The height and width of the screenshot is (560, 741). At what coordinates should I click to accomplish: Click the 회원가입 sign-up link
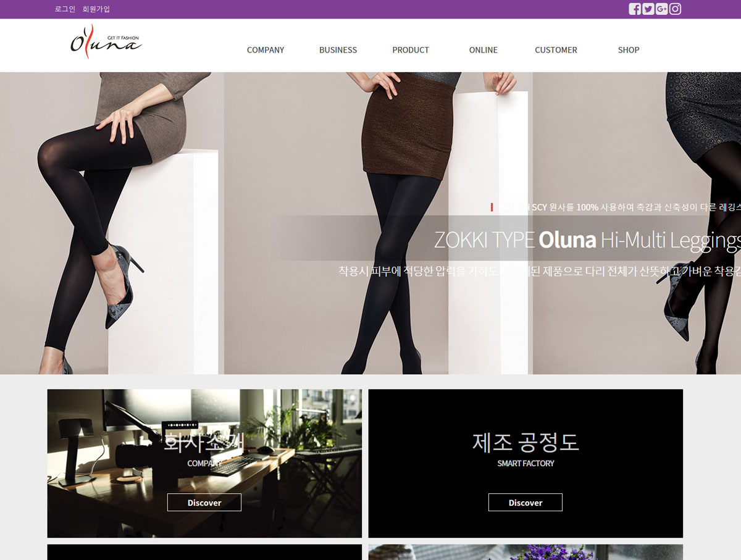tap(96, 9)
